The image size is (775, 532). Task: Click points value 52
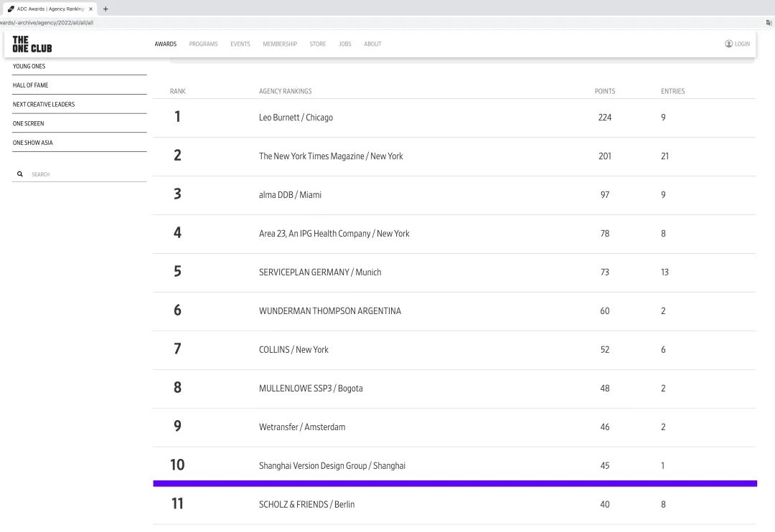point(604,350)
